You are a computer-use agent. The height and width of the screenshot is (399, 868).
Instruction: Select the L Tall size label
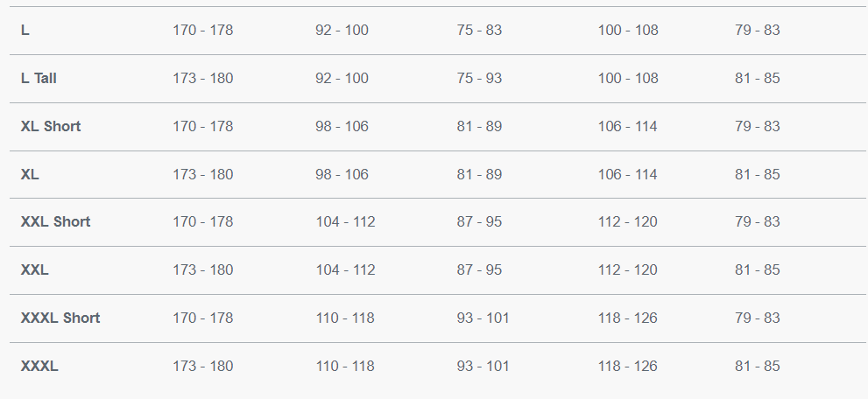point(39,78)
